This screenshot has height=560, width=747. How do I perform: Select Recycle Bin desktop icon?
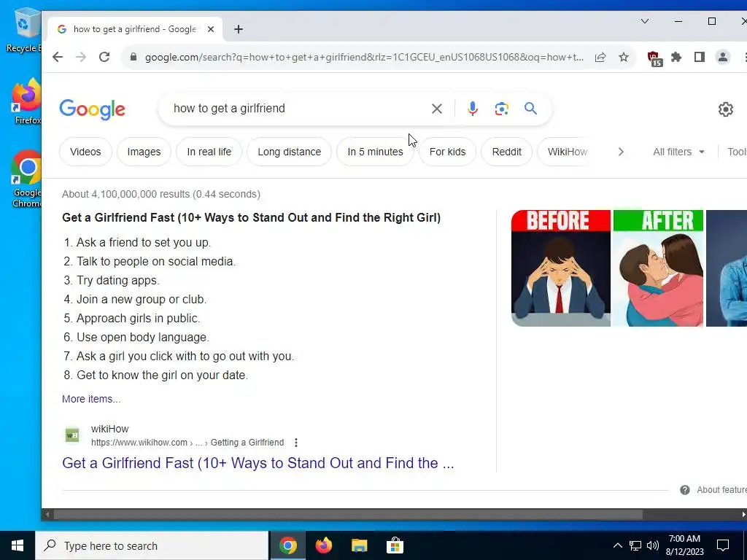click(x=24, y=31)
